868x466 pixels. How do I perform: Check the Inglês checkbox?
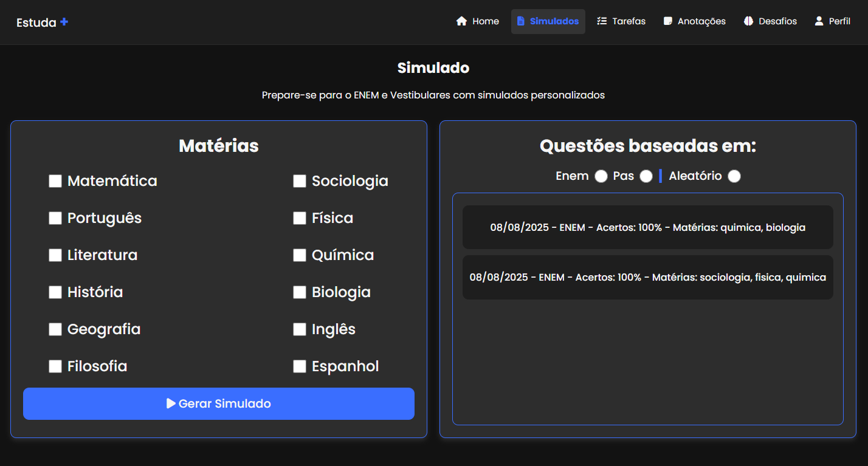pos(300,329)
